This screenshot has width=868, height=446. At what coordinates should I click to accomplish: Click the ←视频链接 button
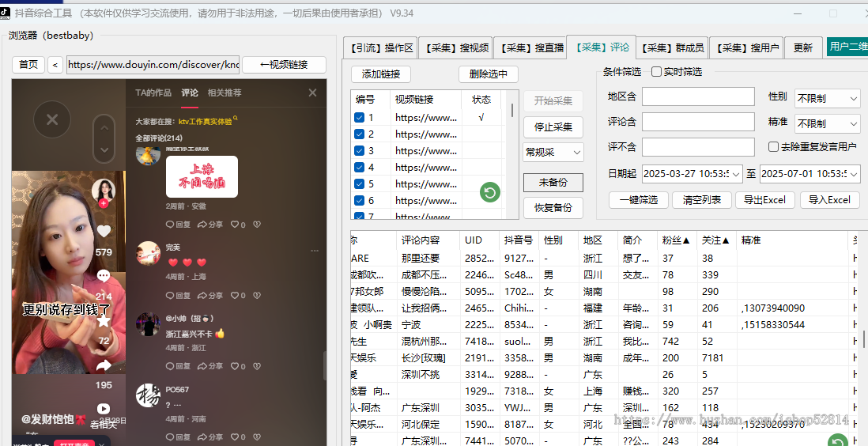(x=284, y=65)
